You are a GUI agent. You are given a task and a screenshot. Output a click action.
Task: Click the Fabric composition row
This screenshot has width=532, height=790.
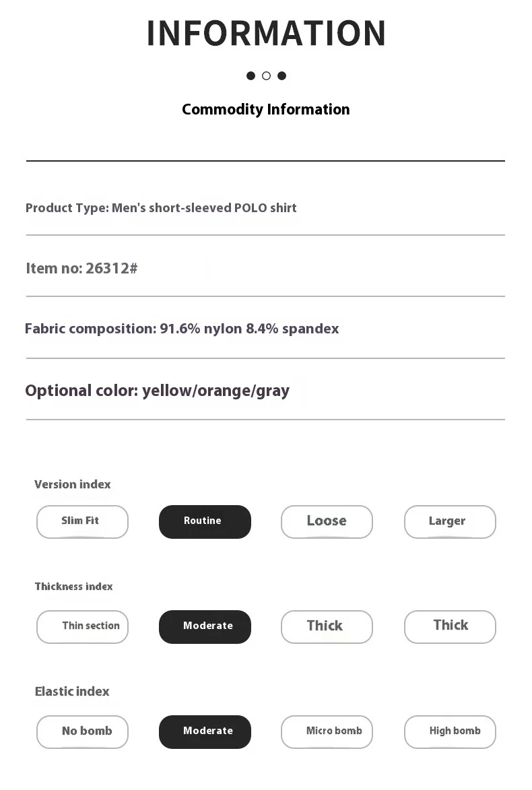click(x=182, y=329)
